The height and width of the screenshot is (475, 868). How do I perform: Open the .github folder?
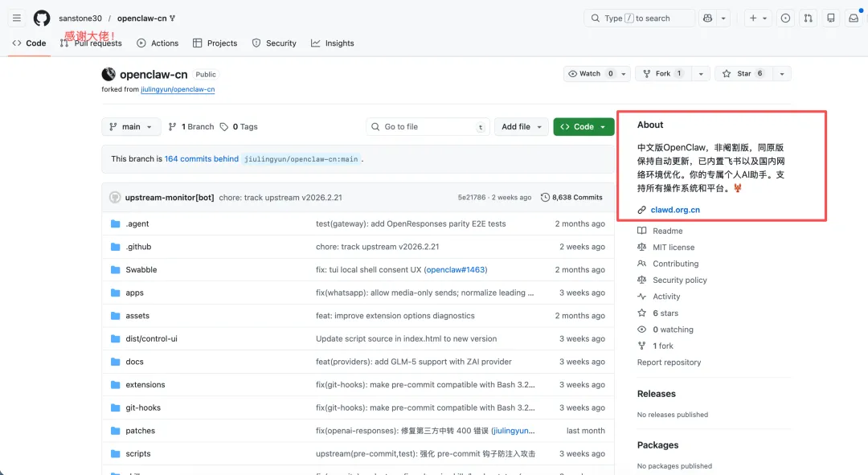(138, 247)
